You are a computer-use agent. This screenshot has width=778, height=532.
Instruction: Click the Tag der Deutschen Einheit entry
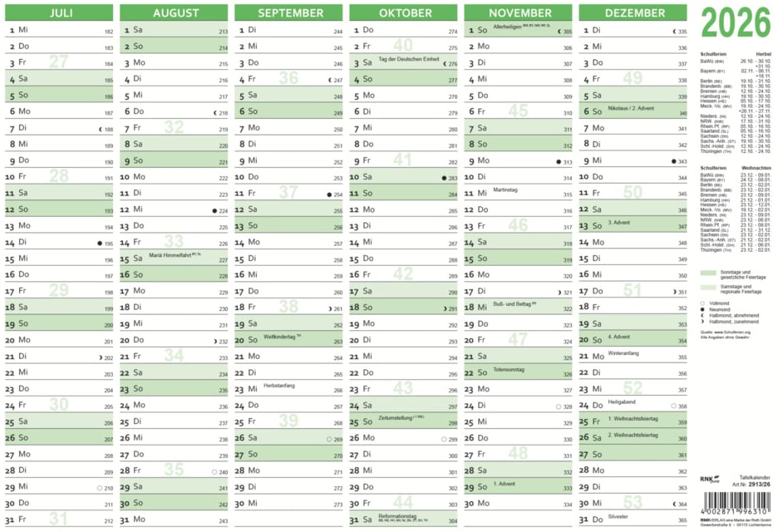[x=408, y=59]
